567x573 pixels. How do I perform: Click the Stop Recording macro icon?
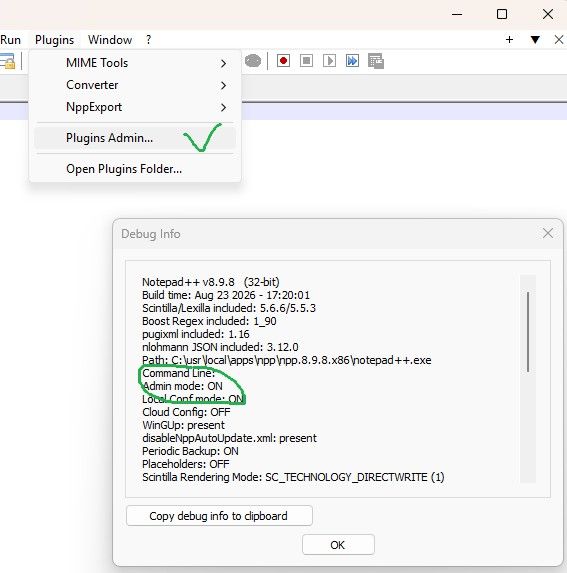click(306, 61)
